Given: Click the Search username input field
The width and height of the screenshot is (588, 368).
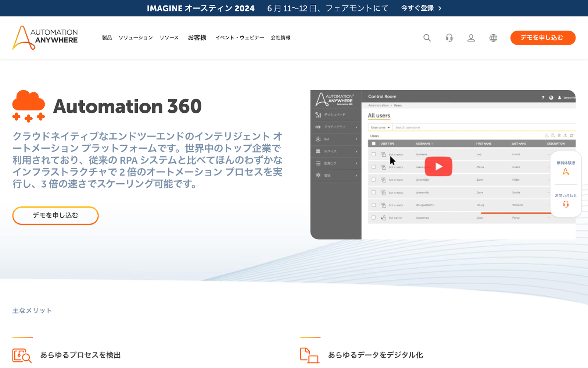Looking at the screenshot, I should point(484,127).
